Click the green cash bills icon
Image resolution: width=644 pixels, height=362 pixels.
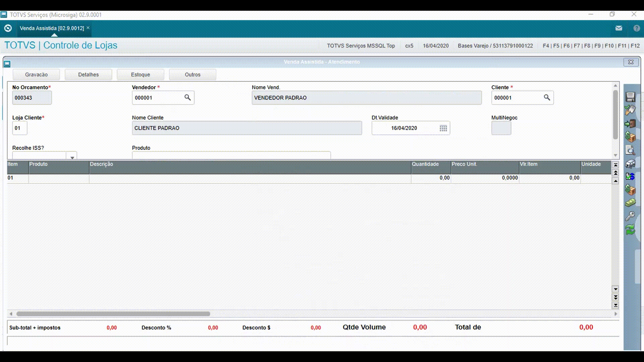pyautogui.click(x=630, y=203)
